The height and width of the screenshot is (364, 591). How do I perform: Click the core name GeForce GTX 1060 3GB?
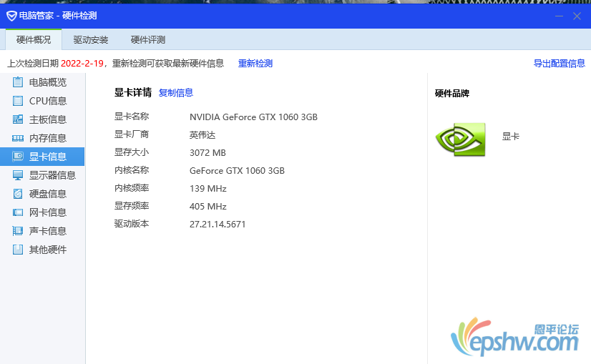[x=237, y=171]
